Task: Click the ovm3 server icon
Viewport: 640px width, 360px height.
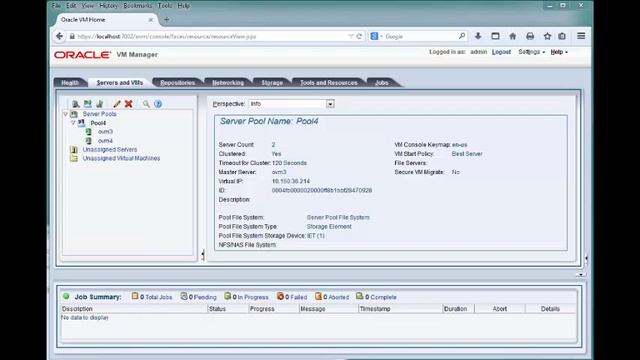Action: pyautogui.click(x=89, y=132)
